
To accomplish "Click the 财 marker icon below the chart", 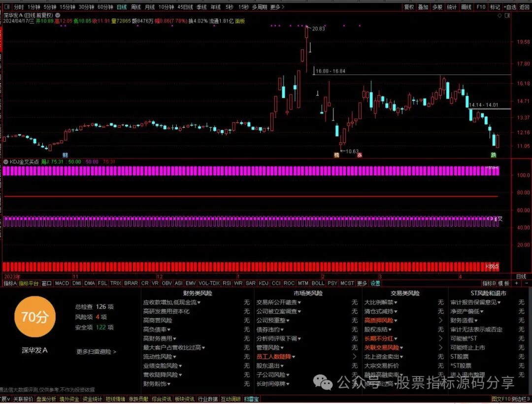I will coord(65,155).
